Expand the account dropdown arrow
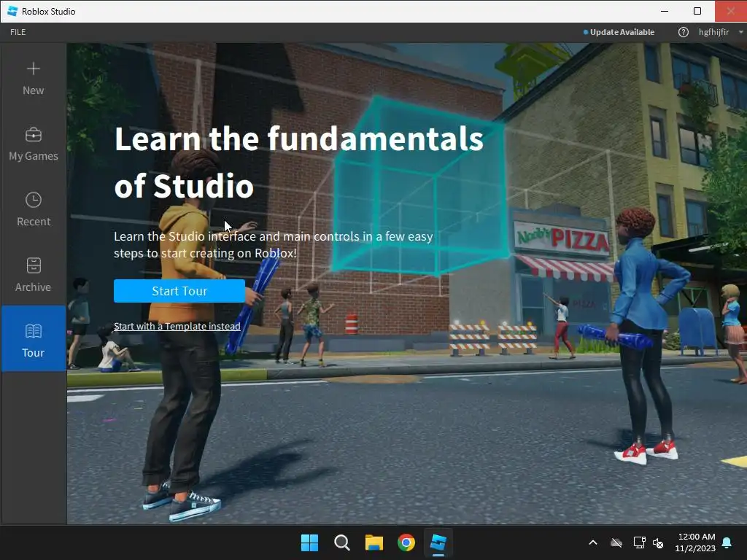747x560 pixels. click(741, 32)
